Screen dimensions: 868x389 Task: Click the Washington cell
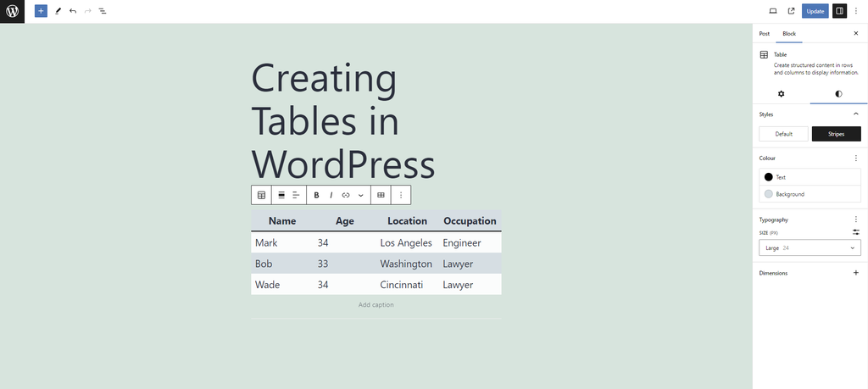coord(408,264)
